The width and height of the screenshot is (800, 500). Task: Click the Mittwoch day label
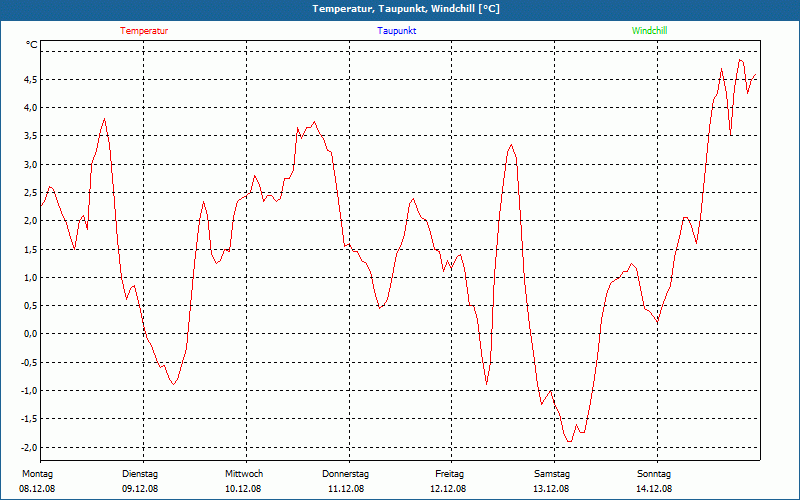point(244,474)
